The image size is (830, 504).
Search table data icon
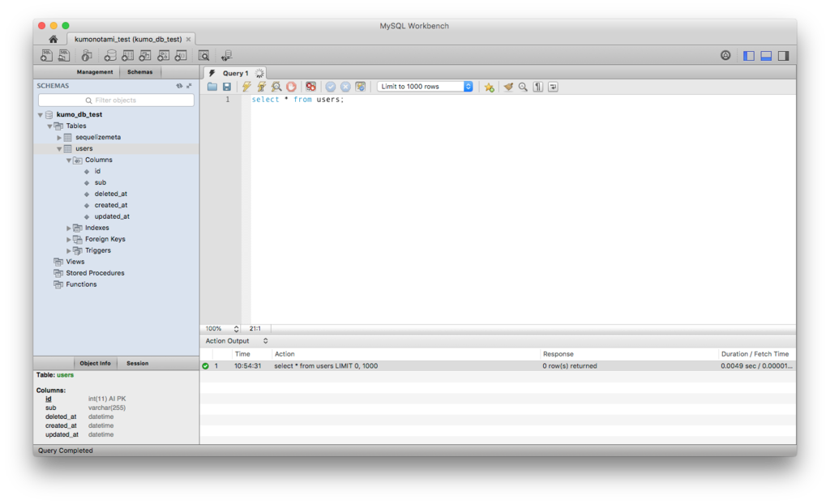coord(203,55)
